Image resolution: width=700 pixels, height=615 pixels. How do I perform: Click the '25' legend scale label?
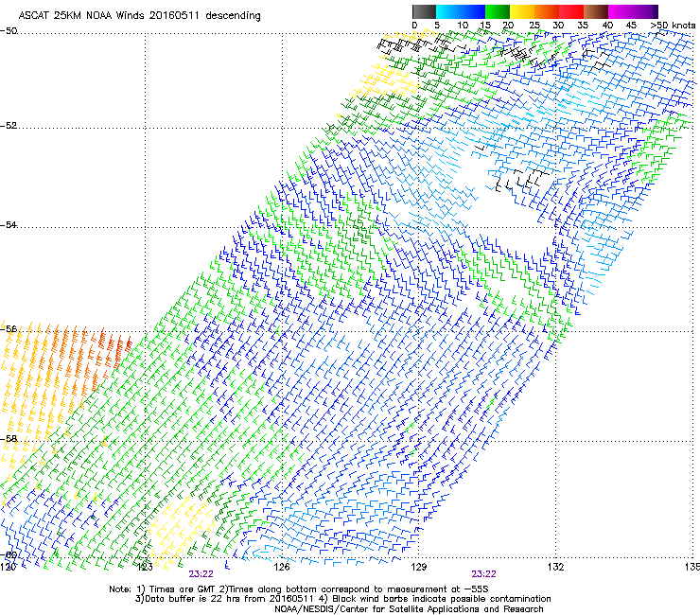pyautogui.click(x=534, y=25)
